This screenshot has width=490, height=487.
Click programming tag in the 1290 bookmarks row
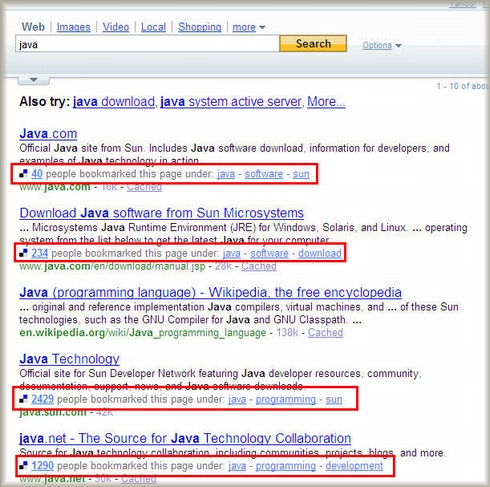tap(286, 466)
